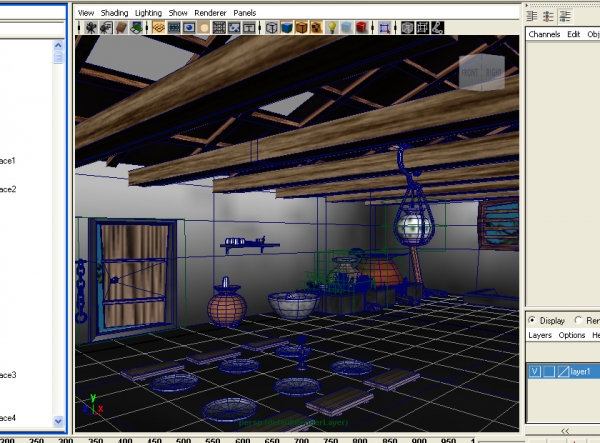
Task: Toggle the Resolution Gate icon
Action: (189, 28)
